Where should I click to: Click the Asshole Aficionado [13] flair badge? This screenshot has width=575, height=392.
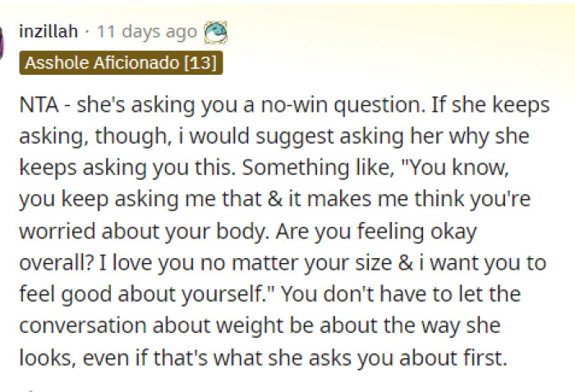point(120,62)
